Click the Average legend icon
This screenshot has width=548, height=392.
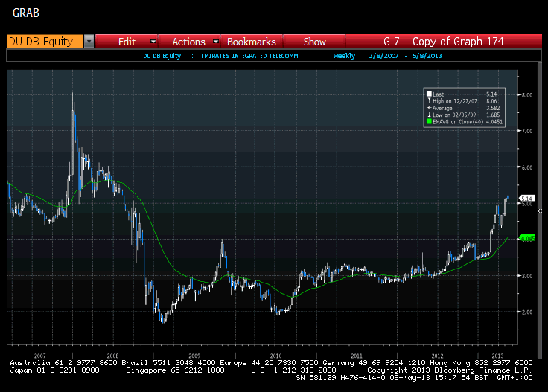pos(429,107)
